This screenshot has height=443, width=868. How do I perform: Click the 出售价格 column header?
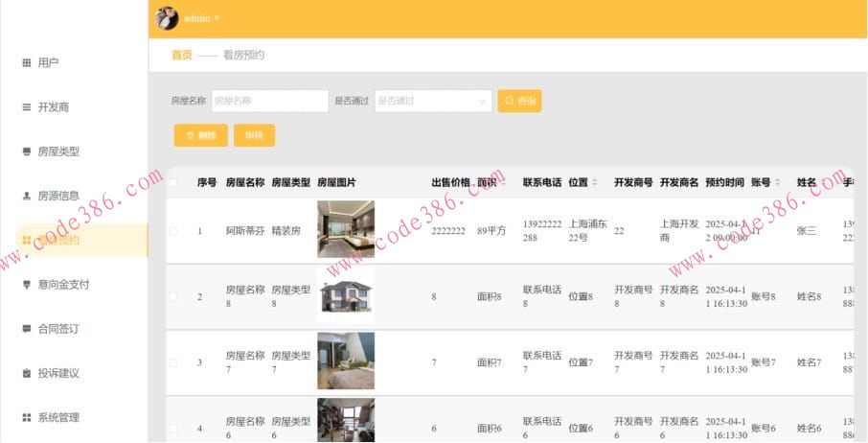tap(451, 182)
